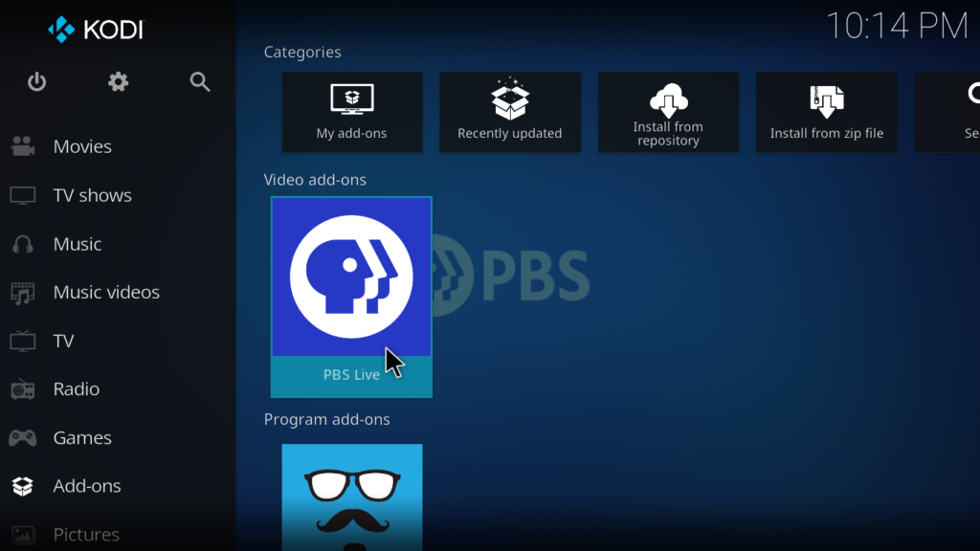The image size is (980, 551).
Task: Choose Install from repository
Action: (668, 112)
